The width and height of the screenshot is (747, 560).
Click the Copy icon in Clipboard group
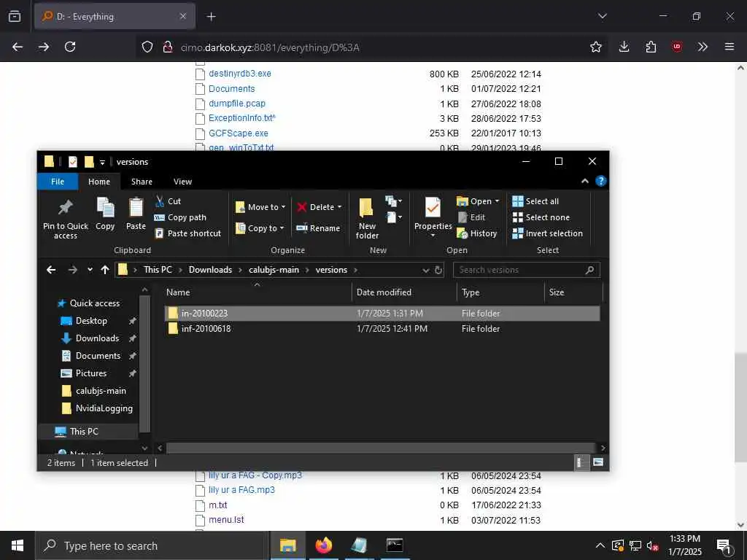click(105, 208)
